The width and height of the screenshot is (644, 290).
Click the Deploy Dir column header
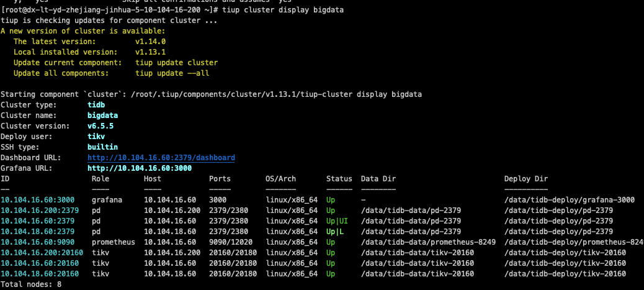(525, 179)
